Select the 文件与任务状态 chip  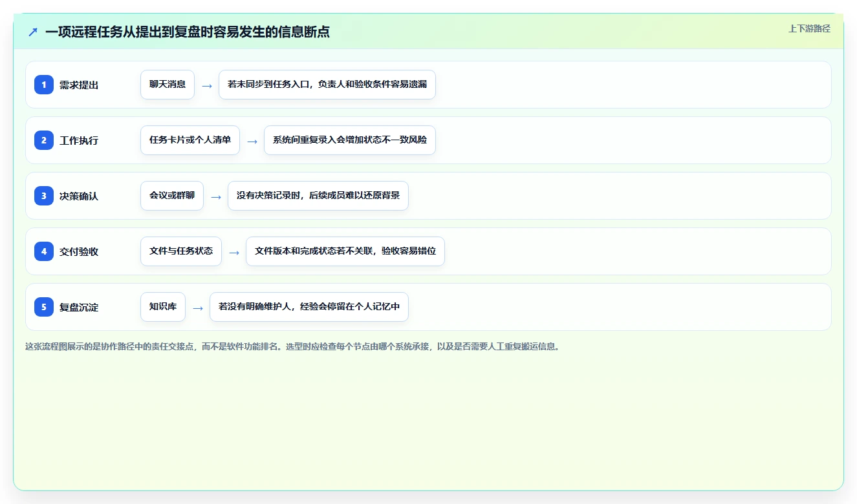[x=181, y=251]
